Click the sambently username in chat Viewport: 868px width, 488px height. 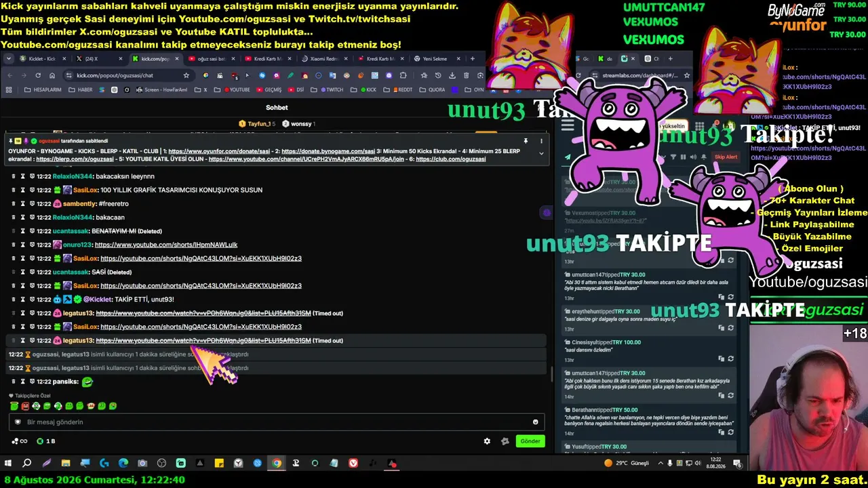(x=80, y=204)
